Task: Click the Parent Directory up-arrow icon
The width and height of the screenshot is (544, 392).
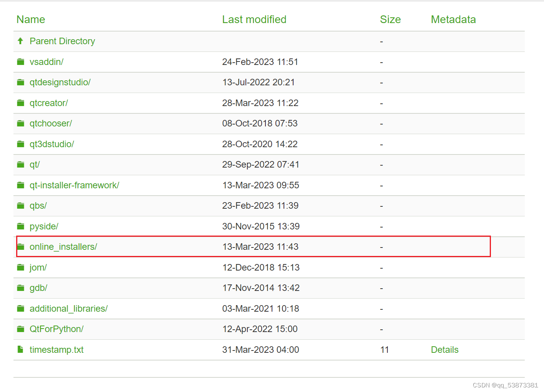Action: [x=20, y=41]
